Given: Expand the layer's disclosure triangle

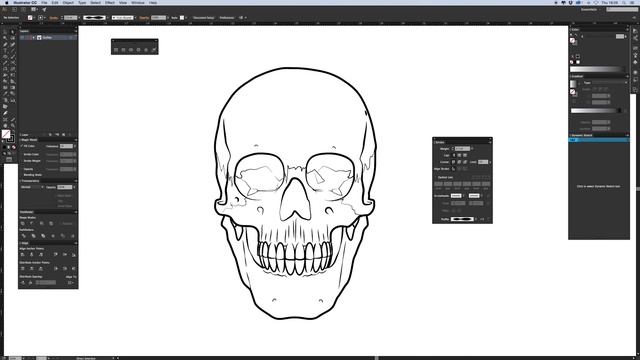Looking at the screenshot, I should point(33,38).
